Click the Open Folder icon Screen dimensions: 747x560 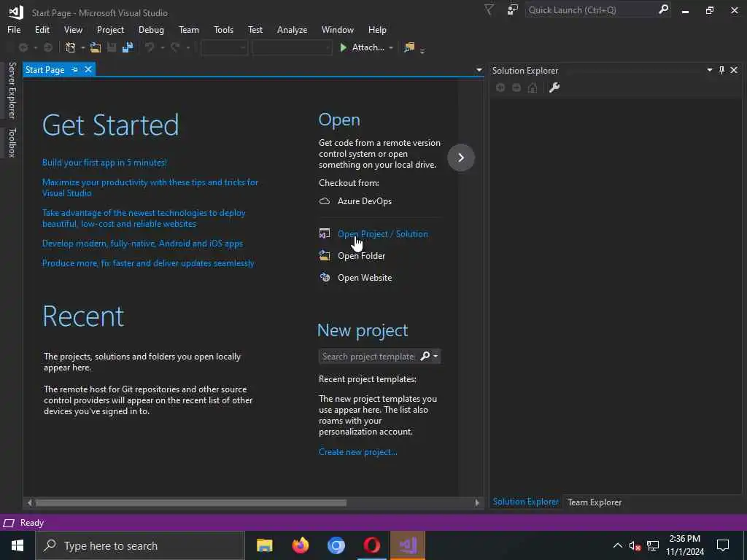tap(325, 256)
